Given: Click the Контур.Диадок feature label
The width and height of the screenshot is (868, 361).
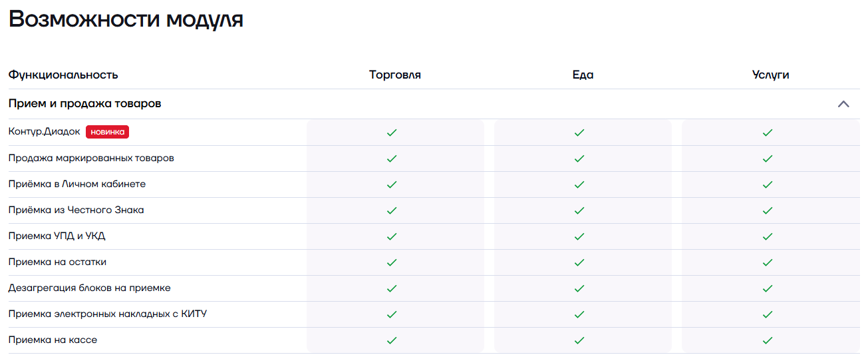Looking at the screenshot, I should click(x=44, y=132).
